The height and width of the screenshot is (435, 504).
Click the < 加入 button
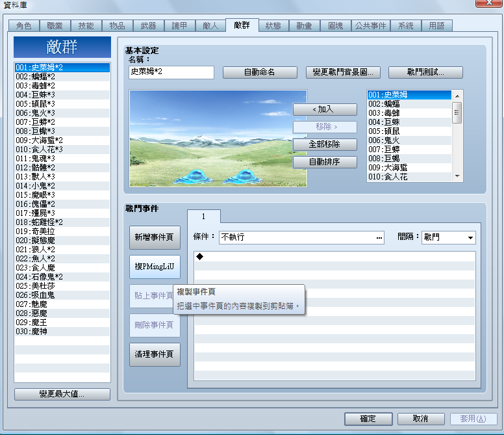click(x=325, y=109)
